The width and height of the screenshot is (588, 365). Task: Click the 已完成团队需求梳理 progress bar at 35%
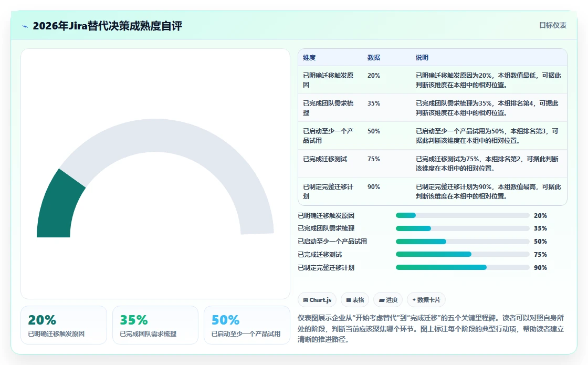[463, 228]
